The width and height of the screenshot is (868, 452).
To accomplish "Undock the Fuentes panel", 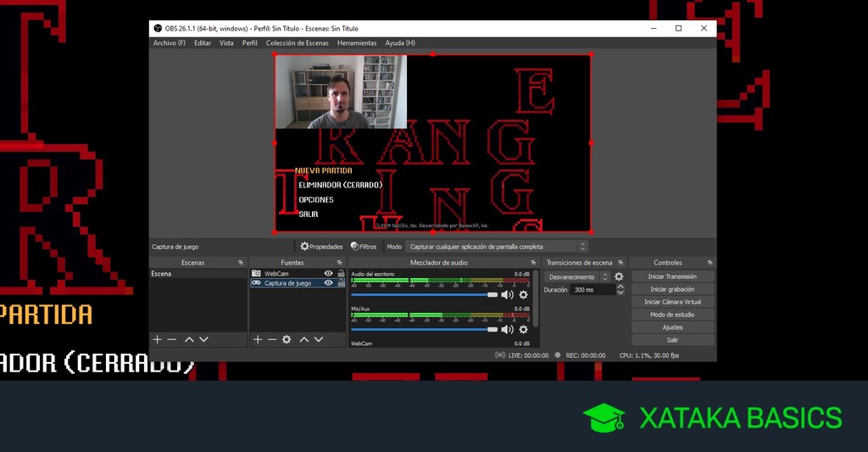I will coord(340,263).
